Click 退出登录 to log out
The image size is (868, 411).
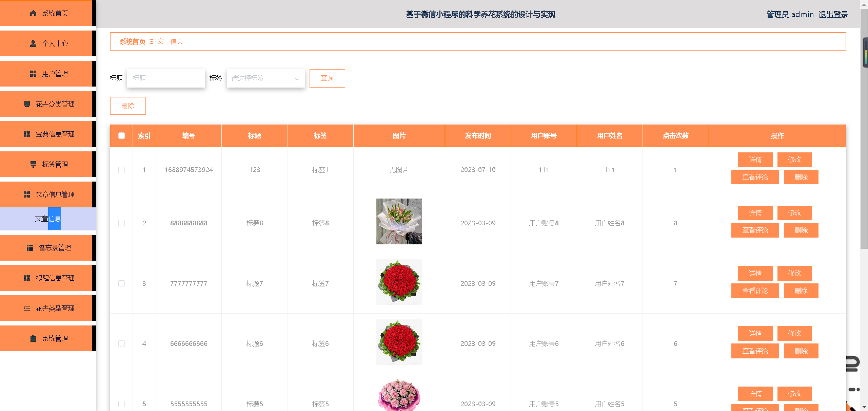point(833,14)
